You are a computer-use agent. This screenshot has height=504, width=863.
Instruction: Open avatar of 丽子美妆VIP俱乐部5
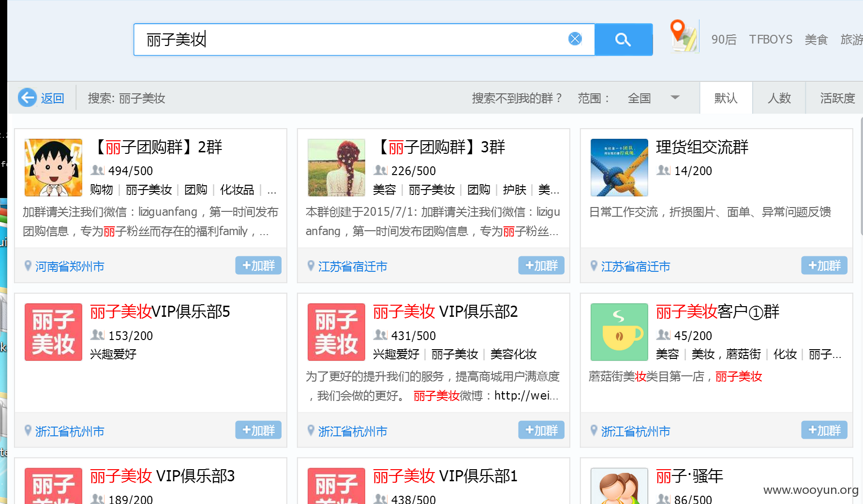[53, 332]
